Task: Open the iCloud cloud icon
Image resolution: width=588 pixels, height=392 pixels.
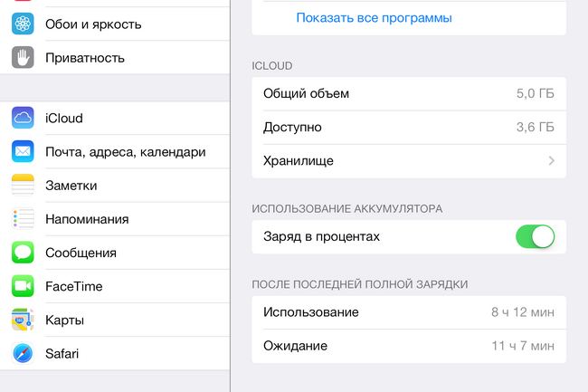Action: coord(23,118)
